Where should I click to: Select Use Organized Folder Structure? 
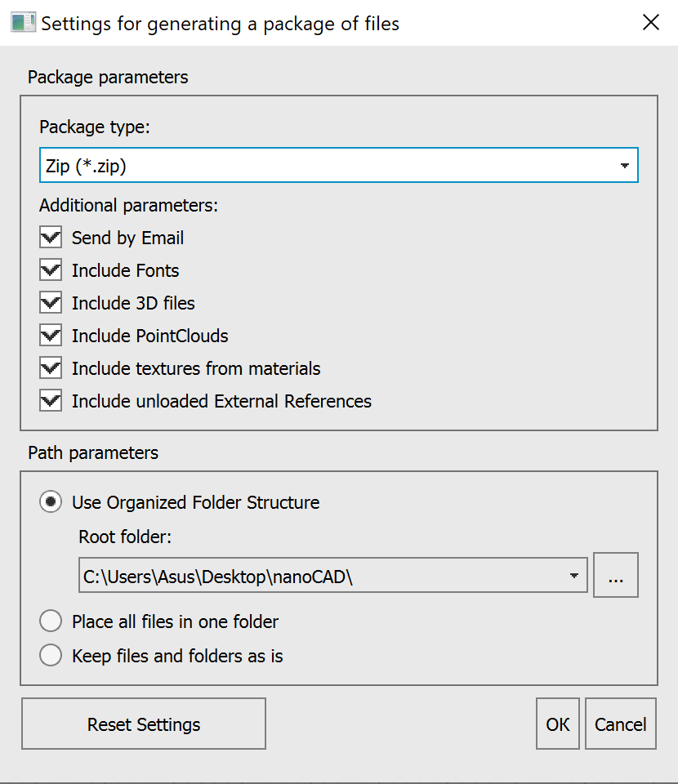(x=51, y=502)
